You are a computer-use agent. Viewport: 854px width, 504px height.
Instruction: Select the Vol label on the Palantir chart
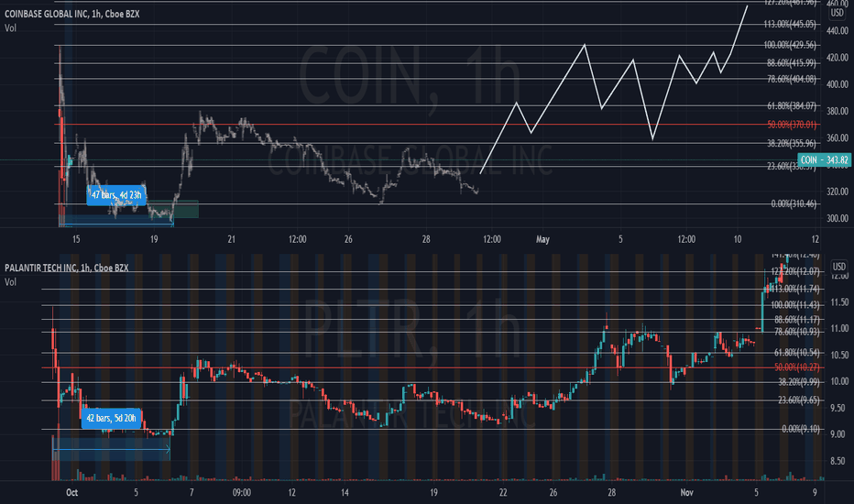tap(10, 282)
